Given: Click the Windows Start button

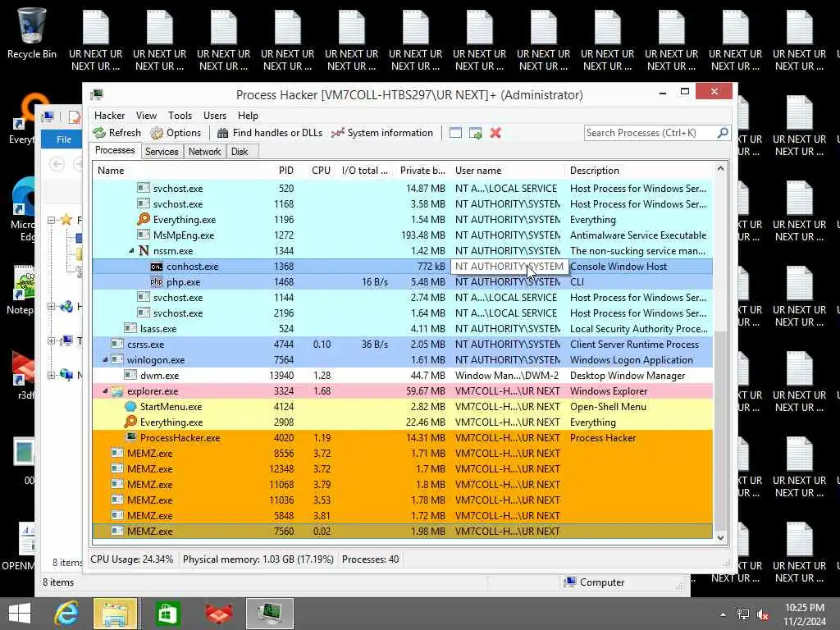Looking at the screenshot, I should 20,614.
